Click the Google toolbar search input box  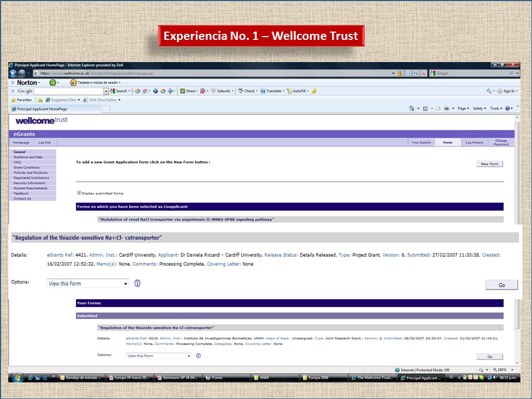[69, 91]
